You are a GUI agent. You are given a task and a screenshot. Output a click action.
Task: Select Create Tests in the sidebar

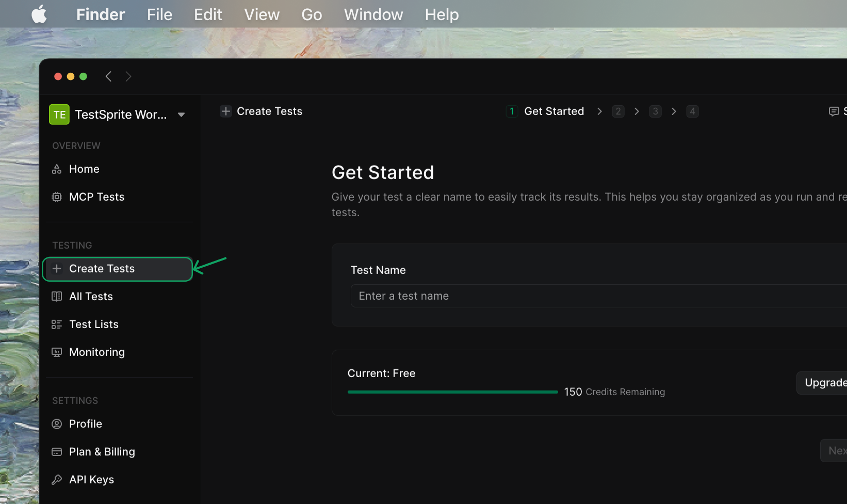118,269
